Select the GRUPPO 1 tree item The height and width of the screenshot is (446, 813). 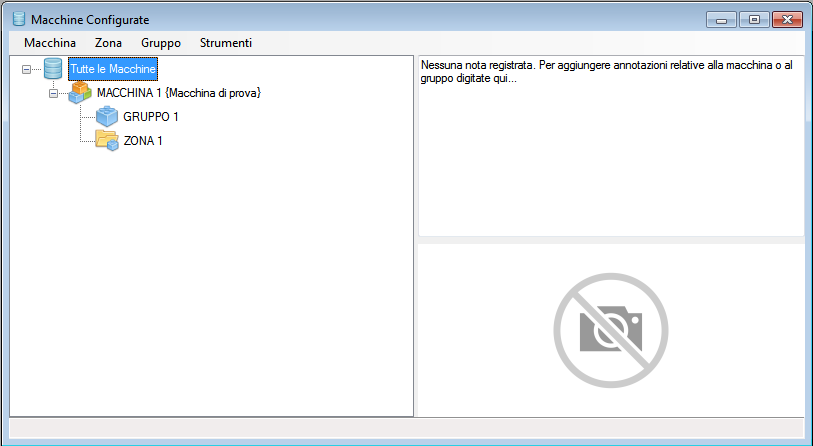(x=150, y=117)
